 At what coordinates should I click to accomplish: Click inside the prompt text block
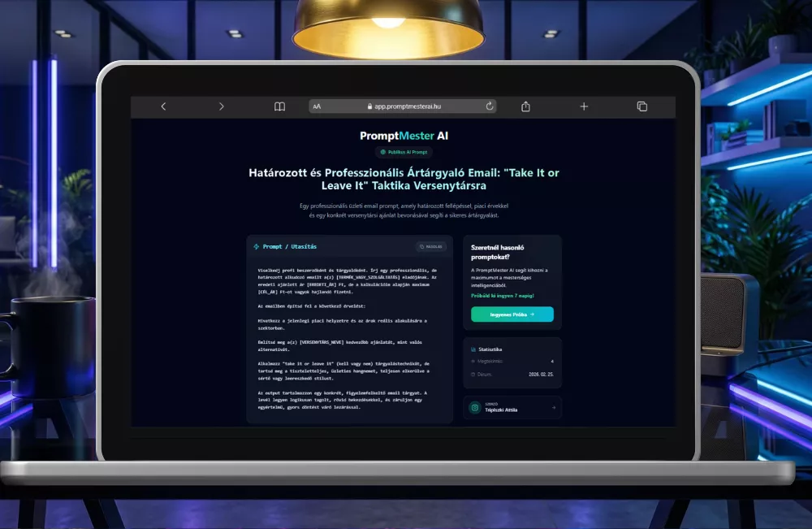point(349,341)
